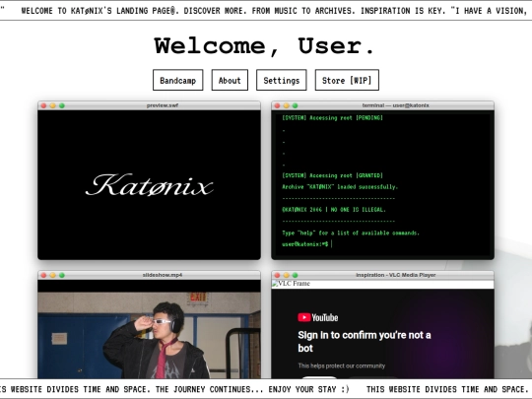Screen dimensions: 532x399
Task: Maximize the slideshow.mp4 window with green dot
Action: coord(62,275)
